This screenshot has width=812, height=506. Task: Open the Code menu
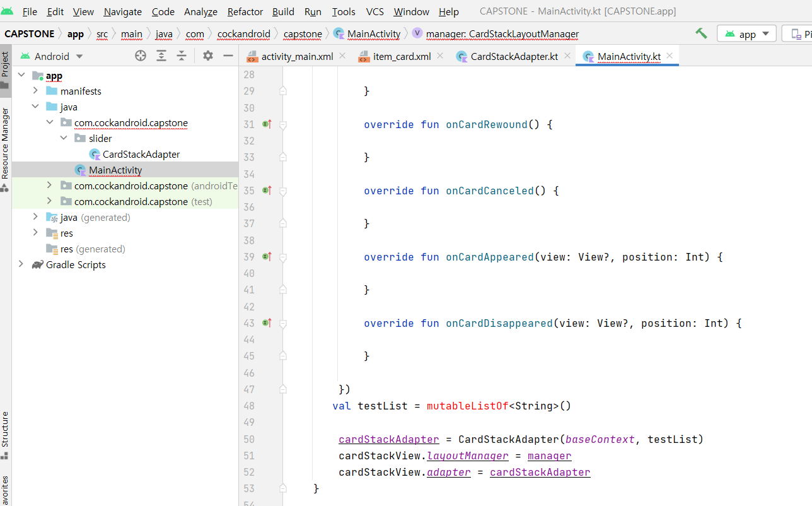coord(163,11)
